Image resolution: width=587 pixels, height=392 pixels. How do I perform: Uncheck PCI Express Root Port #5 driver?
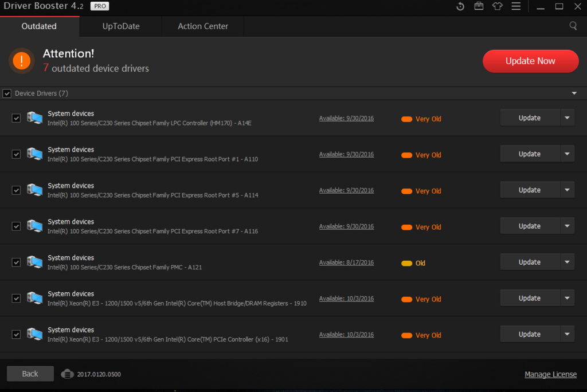pyautogui.click(x=16, y=190)
